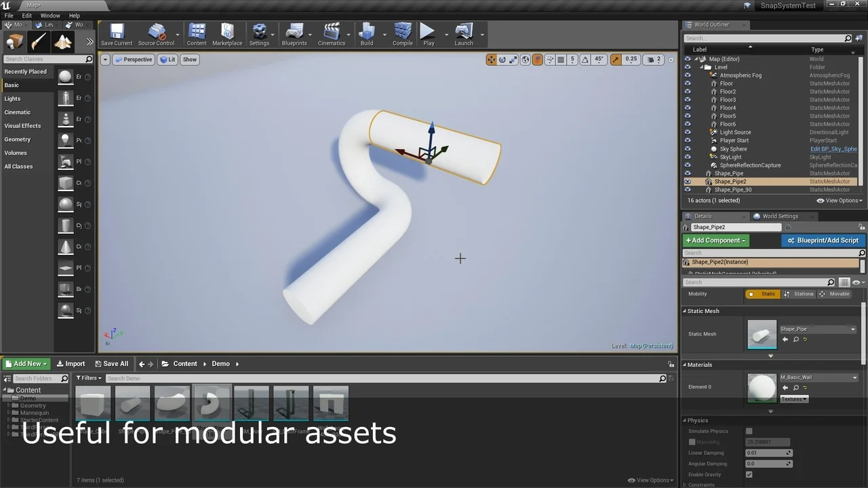Open the Cinematics toolbar icon

(332, 34)
